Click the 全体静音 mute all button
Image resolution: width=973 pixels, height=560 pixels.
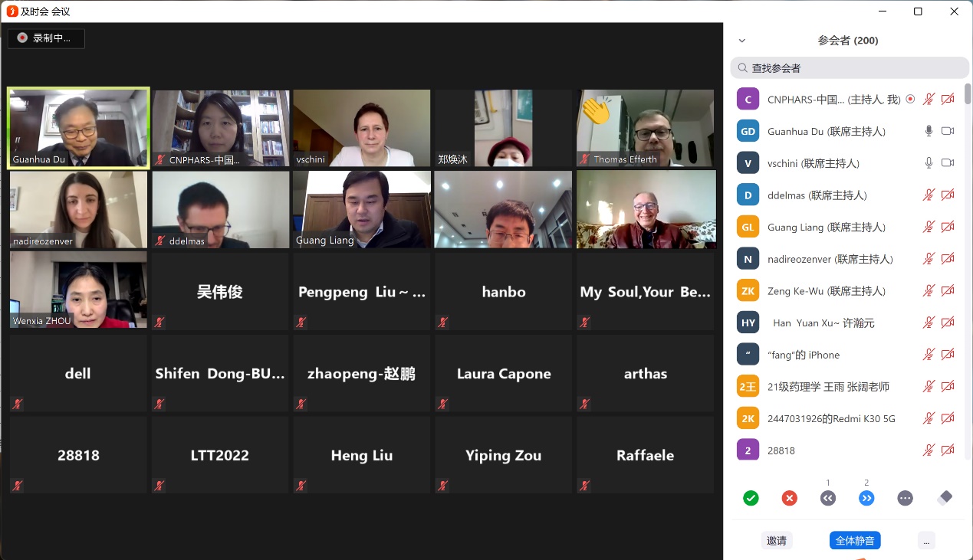click(x=855, y=540)
